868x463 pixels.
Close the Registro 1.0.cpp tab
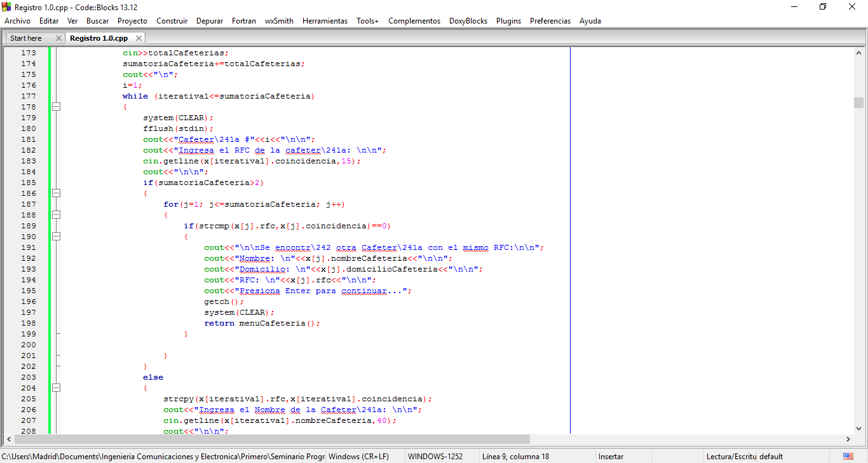[x=139, y=38]
